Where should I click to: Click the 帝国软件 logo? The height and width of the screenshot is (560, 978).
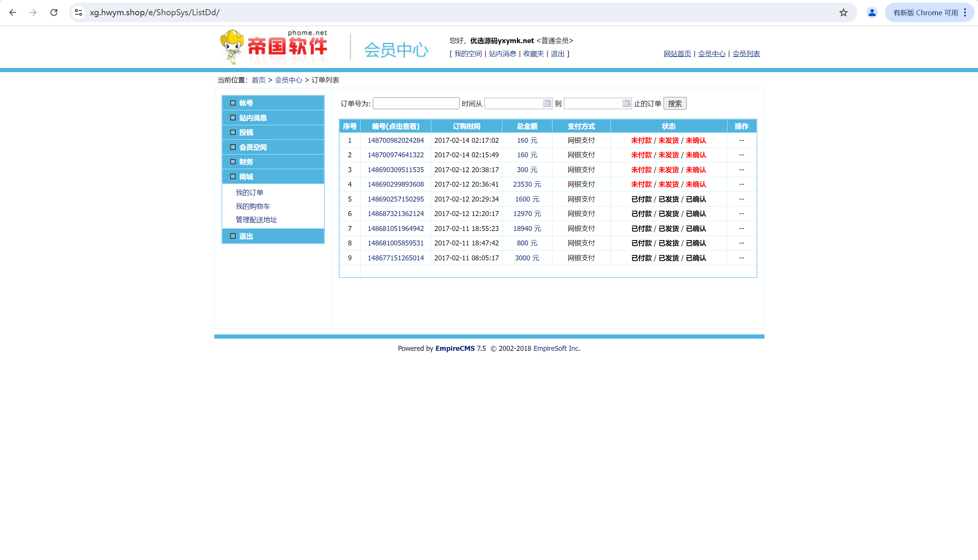tap(274, 47)
